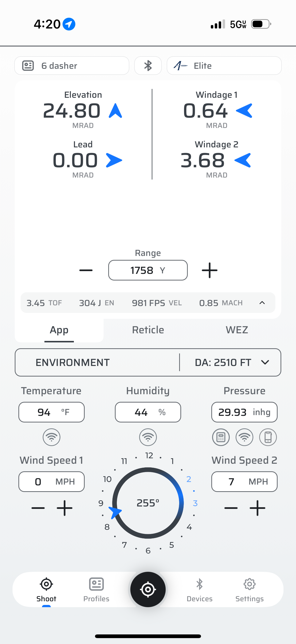Screen dimensions: 296x644
Task: Tap the Range 1758 Y input field
Action: coord(148,270)
